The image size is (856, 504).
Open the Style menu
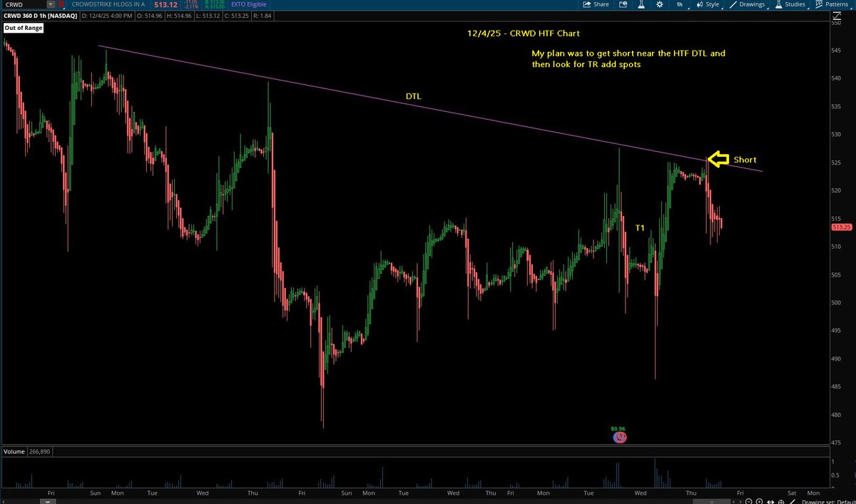[709, 4]
